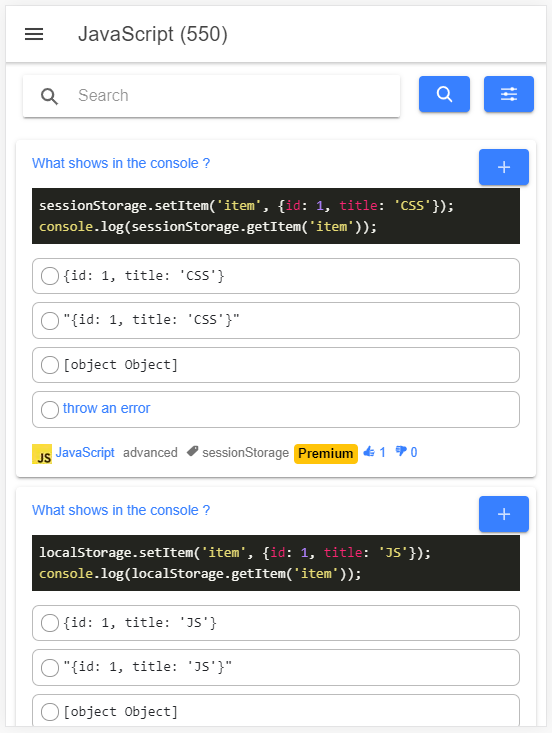
Task: Focus the Search input field
Action: (211, 96)
